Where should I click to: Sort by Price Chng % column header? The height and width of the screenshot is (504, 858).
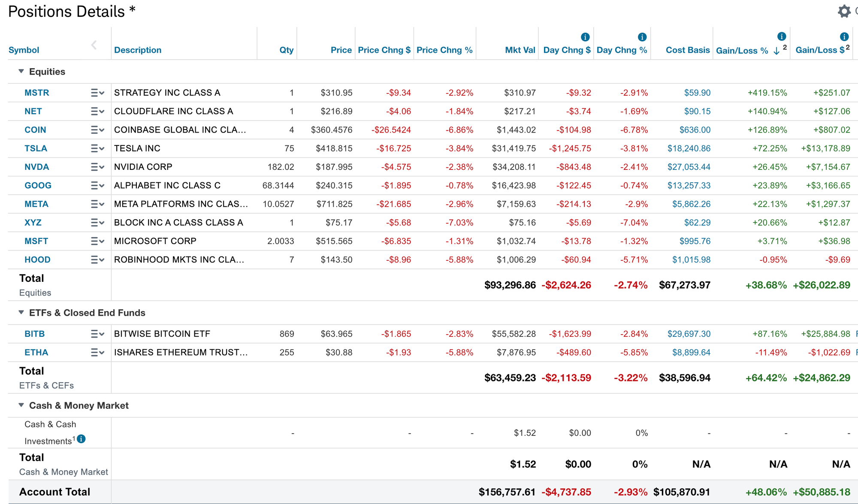click(444, 50)
